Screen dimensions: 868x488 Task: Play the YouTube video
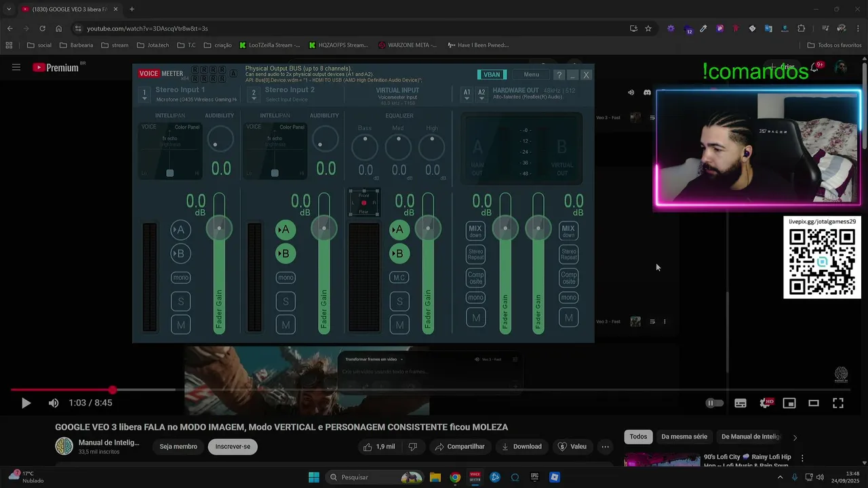click(26, 403)
